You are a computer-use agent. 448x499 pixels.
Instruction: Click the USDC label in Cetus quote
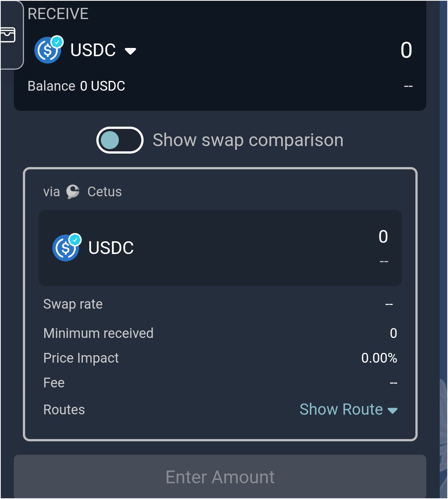(x=111, y=248)
